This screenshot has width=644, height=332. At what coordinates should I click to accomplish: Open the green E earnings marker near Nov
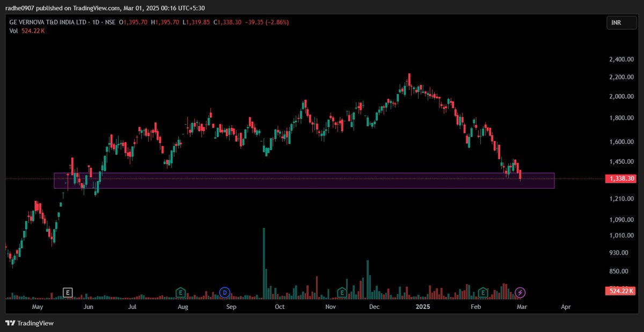point(341,292)
